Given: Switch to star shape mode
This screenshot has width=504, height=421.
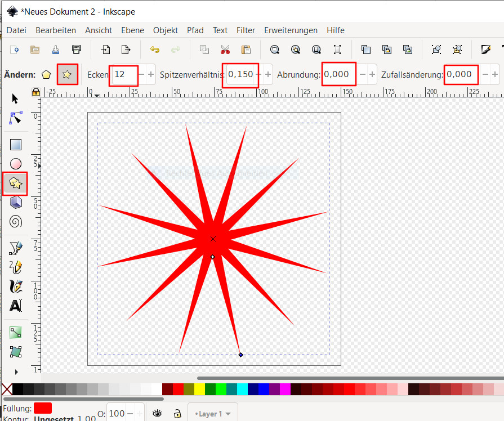Looking at the screenshot, I should tap(67, 74).
